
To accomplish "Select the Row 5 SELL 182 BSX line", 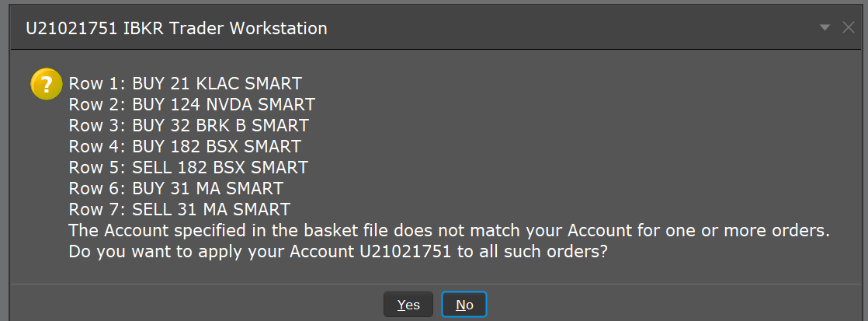I will point(189,167).
